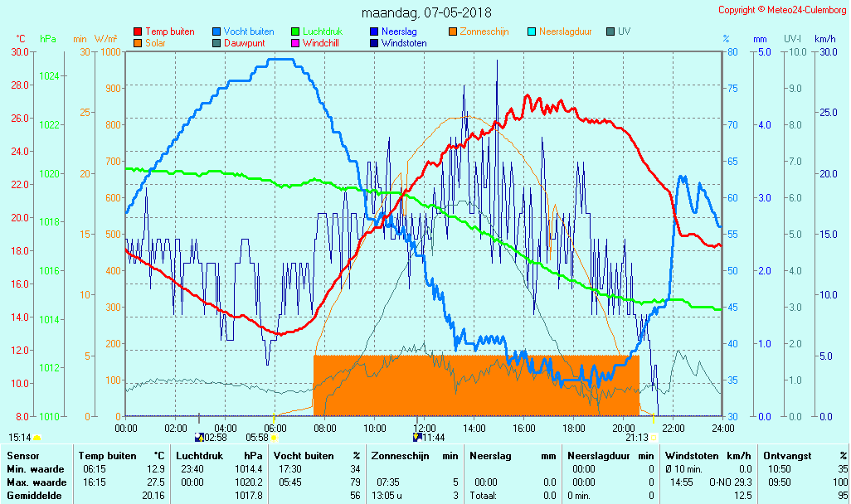Click the sun icon beside 15:14
Screen dimensions: 851x504
(37, 437)
